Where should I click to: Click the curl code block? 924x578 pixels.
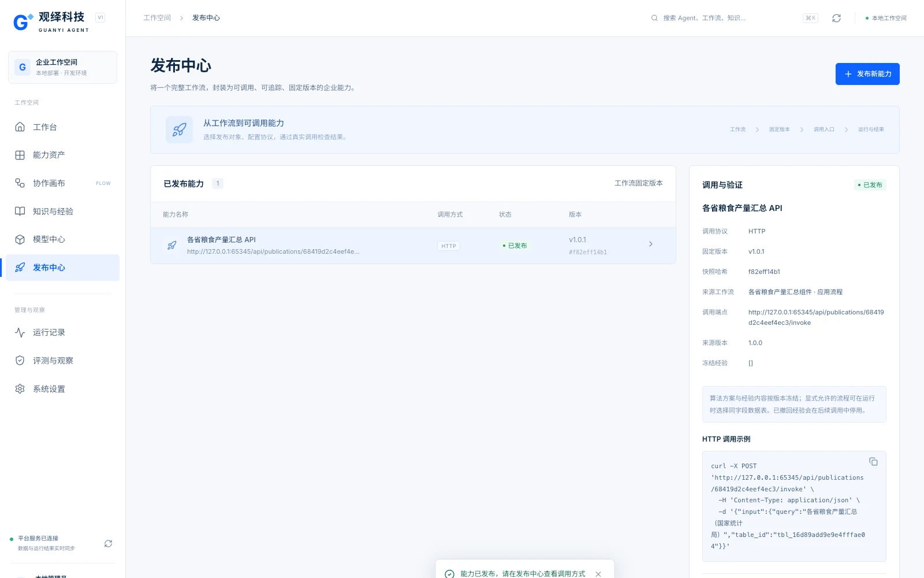pyautogui.click(x=794, y=506)
